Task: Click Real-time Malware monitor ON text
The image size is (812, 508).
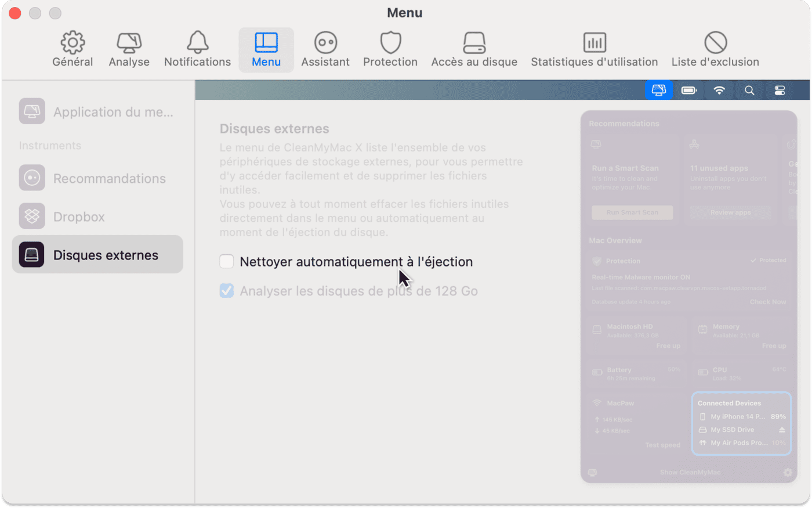Action: tap(641, 278)
